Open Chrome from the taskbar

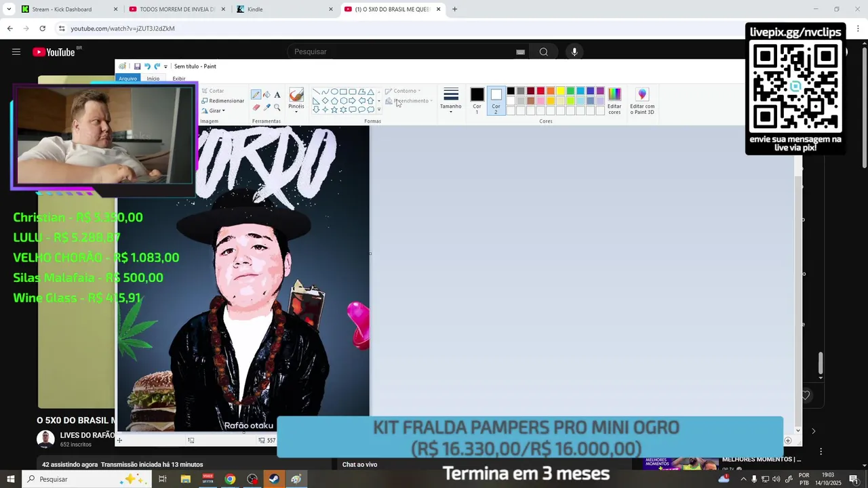click(x=230, y=479)
